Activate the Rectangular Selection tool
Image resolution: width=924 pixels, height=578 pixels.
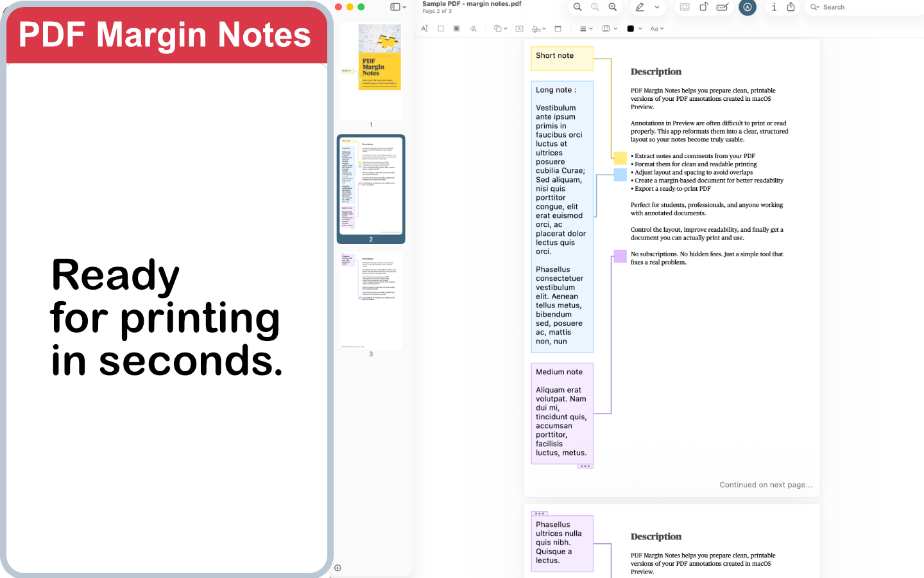click(x=441, y=28)
